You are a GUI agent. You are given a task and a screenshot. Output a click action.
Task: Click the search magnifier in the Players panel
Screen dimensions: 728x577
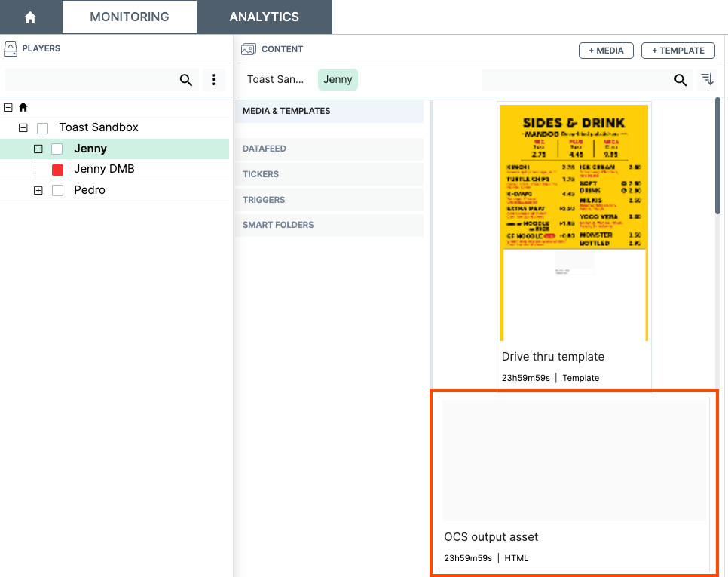pyautogui.click(x=185, y=79)
